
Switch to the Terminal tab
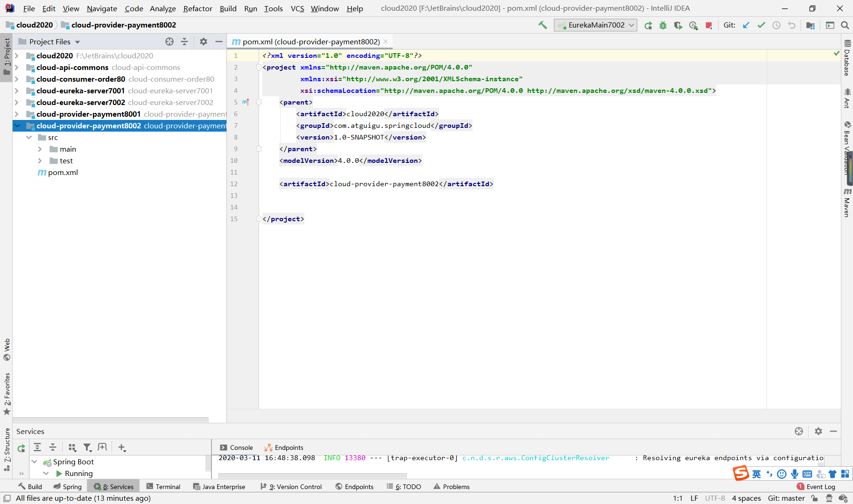tap(163, 487)
